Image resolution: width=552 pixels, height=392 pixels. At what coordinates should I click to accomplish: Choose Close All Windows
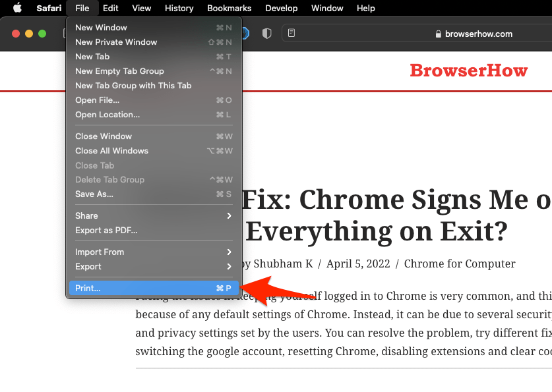pyautogui.click(x=154, y=150)
